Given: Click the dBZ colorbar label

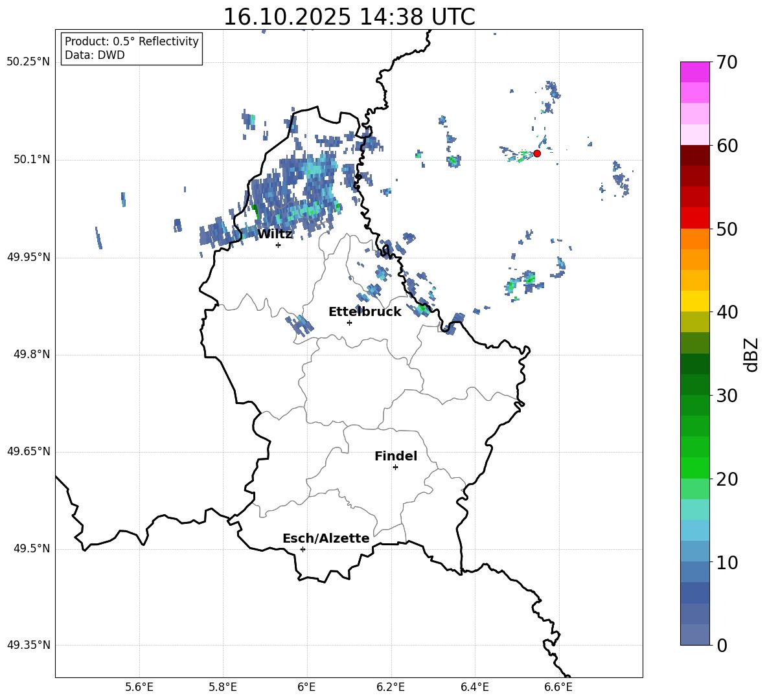Looking at the screenshot, I should (751, 354).
